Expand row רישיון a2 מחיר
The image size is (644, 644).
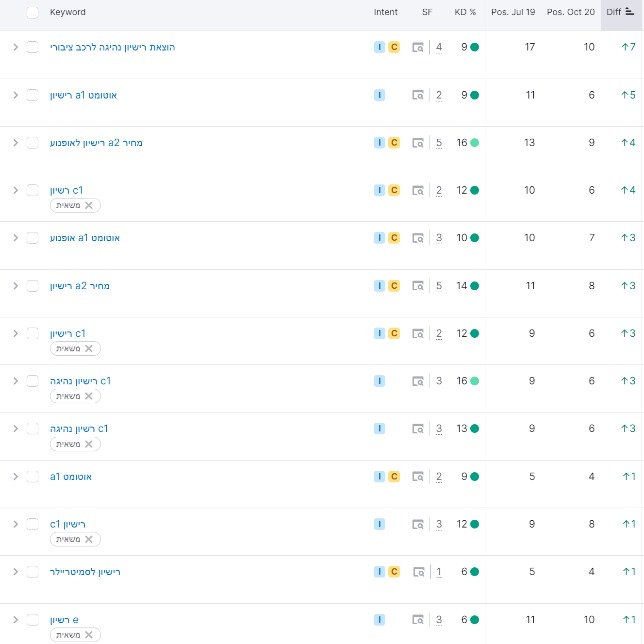(x=16, y=286)
